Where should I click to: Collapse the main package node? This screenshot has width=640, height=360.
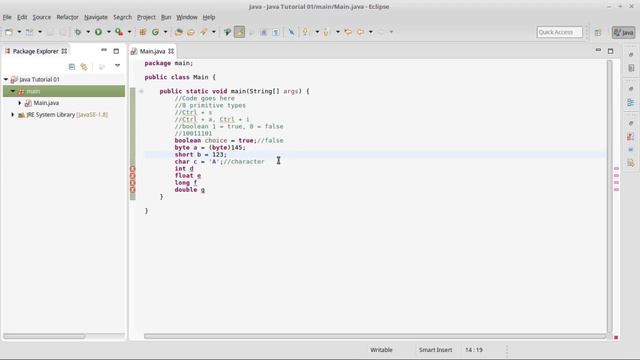13,91
